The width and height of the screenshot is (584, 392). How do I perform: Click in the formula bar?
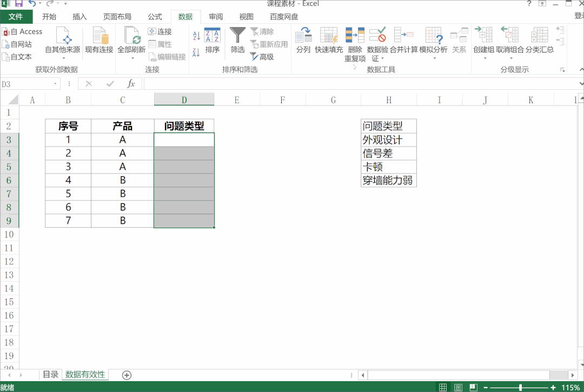(361, 84)
